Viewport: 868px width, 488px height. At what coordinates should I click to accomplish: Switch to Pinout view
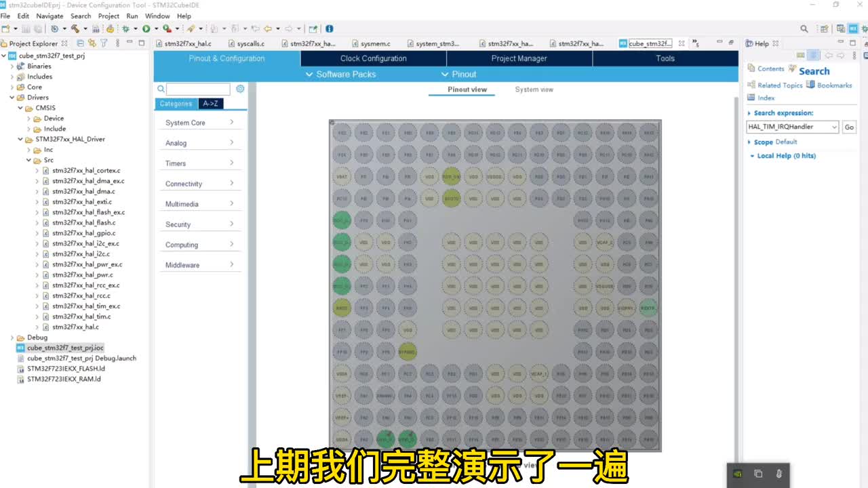[467, 89]
